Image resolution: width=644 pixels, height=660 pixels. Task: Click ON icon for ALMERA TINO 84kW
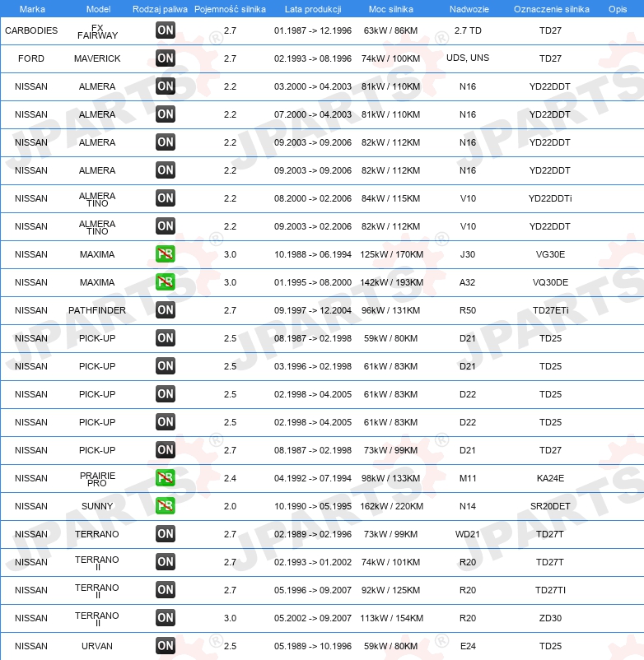(165, 198)
